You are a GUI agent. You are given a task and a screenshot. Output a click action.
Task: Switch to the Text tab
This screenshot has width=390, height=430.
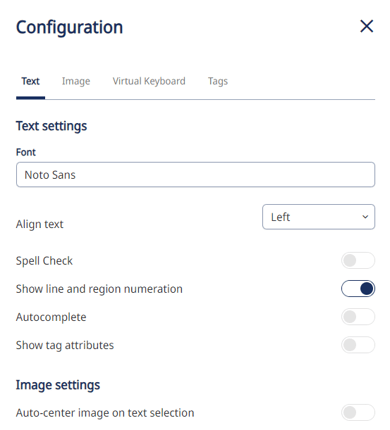click(x=30, y=81)
